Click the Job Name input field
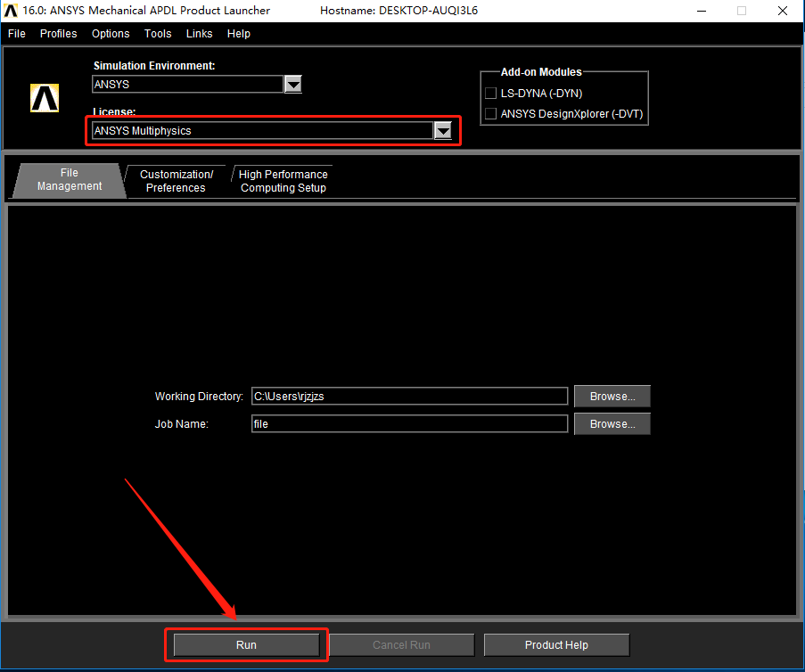Viewport: 805px width, 672px height. click(x=410, y=424)
